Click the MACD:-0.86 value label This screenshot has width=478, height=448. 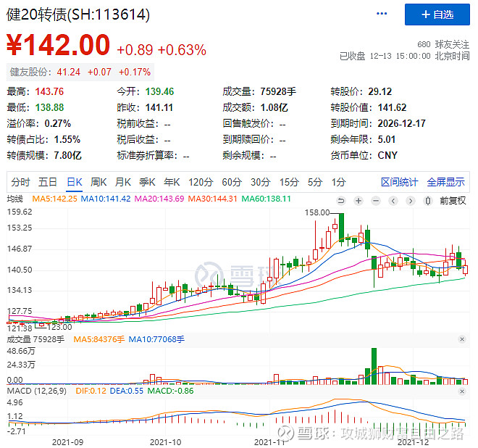(170, 391)
